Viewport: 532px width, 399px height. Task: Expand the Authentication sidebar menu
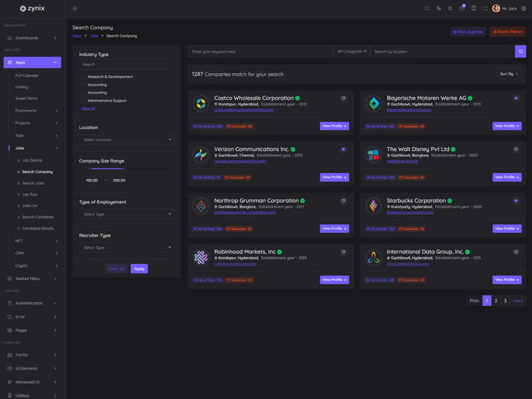[x=32, y=303]
